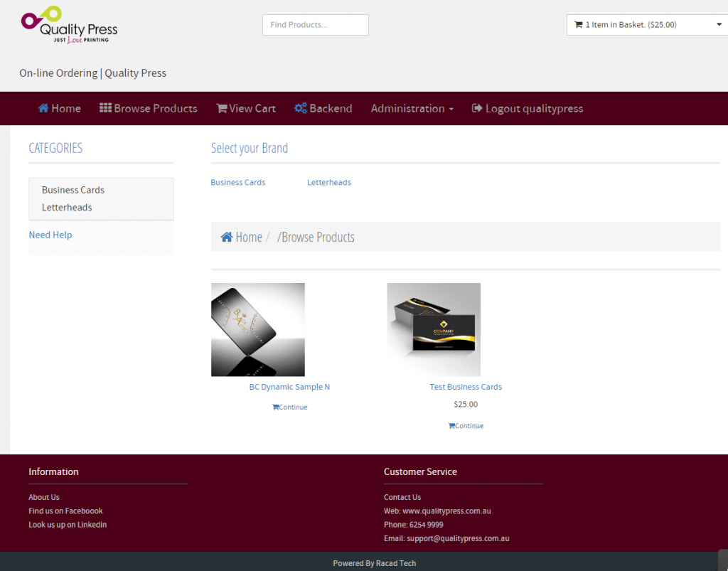Click cart icon under BC Dynamic Sample N
This screenshot has height=571, width=728.
(x=275, y=407)
